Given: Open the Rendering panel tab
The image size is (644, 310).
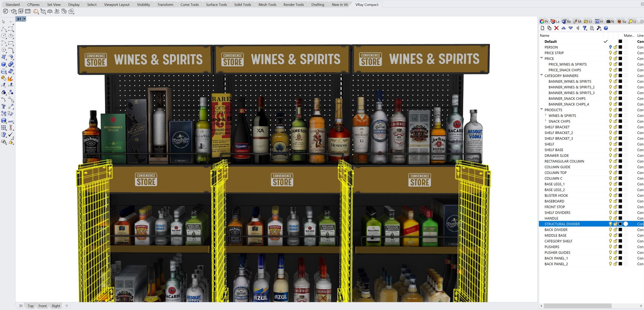Looking at the screenshot, I should (567, 21).
